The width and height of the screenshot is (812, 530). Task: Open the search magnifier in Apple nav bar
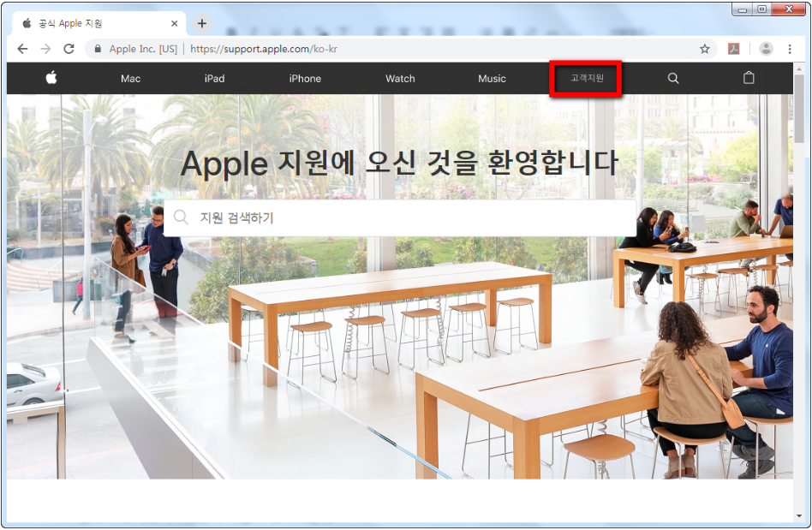(x=672, y=78)
